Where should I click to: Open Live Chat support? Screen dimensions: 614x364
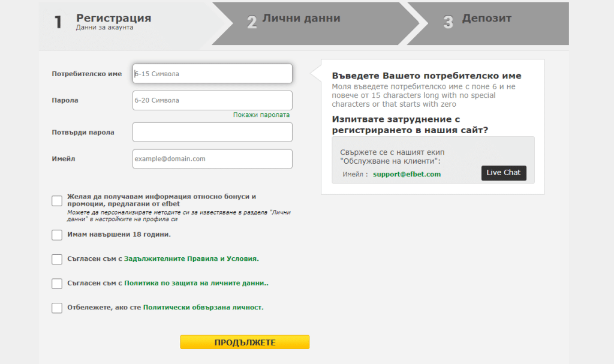[x=503, y=173]
